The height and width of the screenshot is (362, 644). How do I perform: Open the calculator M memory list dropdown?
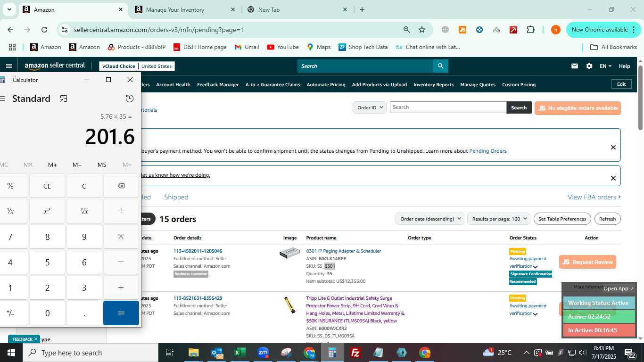(127, 165)
